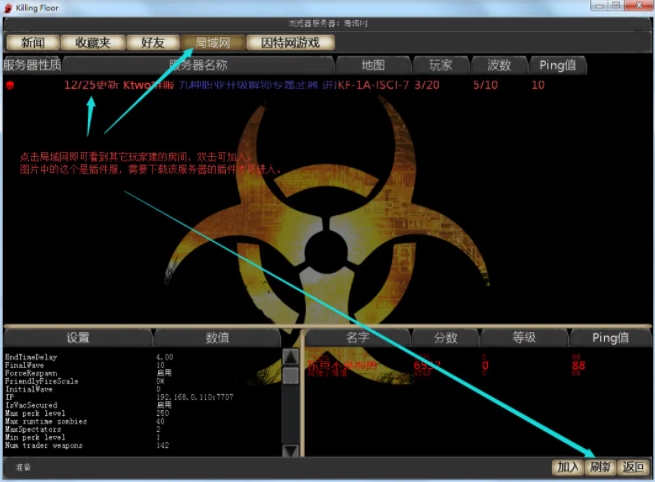Maximize the Killing Floor window

(616, 5)
